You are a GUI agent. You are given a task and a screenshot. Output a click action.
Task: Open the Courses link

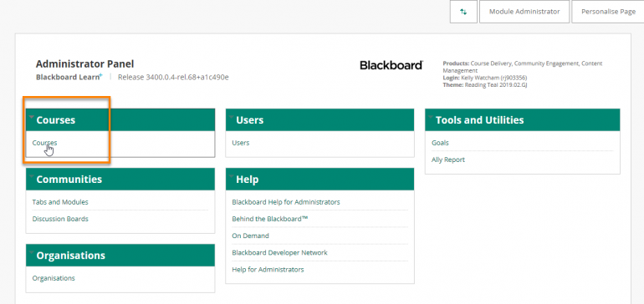[x=44, y=143]
